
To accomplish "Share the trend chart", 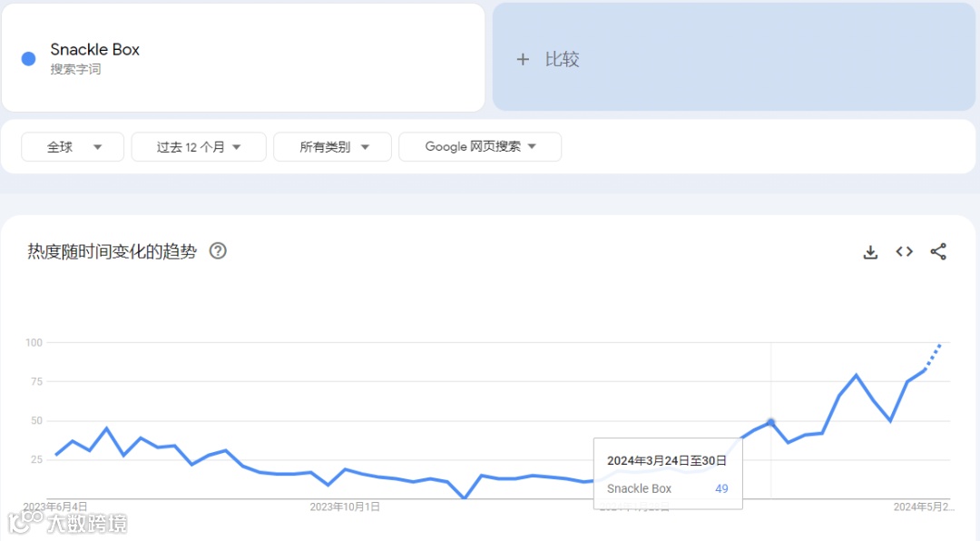I will coord(938,251).
